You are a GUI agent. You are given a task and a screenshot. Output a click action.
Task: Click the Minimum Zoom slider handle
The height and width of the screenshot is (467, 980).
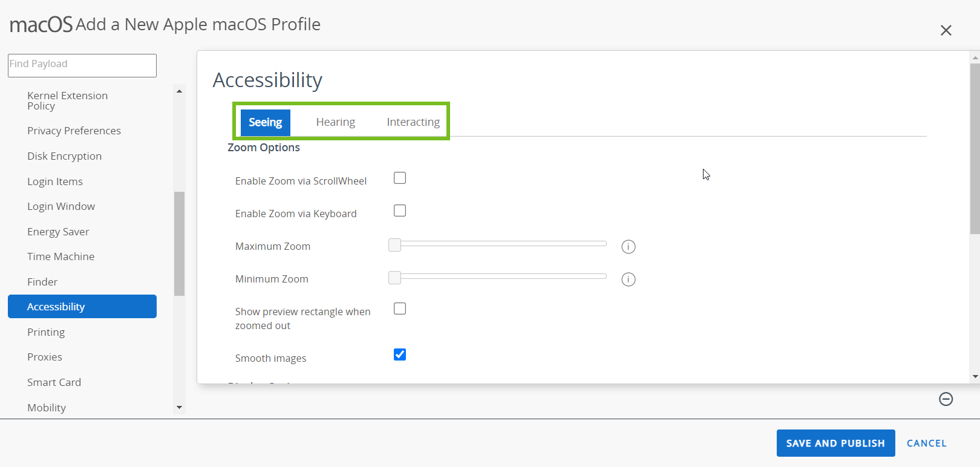pyautogui.click(x=394, y=277)
